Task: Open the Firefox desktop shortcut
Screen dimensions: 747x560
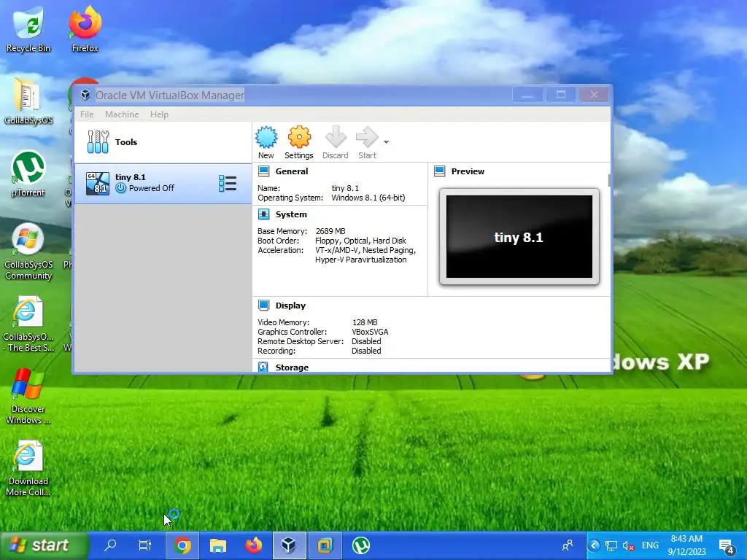Action: [85, 30]
